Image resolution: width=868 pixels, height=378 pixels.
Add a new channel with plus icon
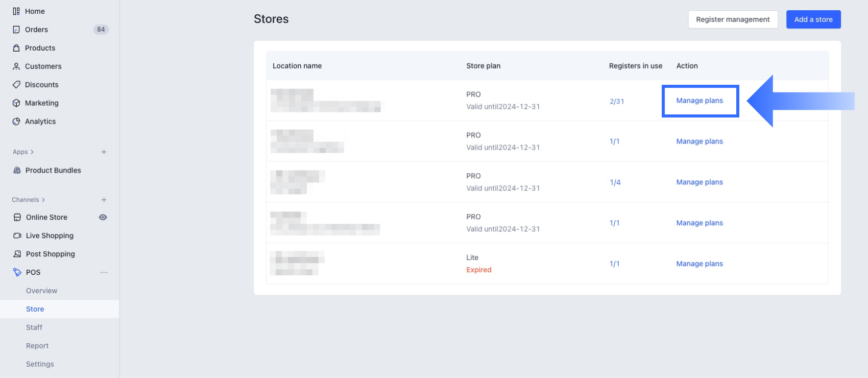click(x=104, y=200)
